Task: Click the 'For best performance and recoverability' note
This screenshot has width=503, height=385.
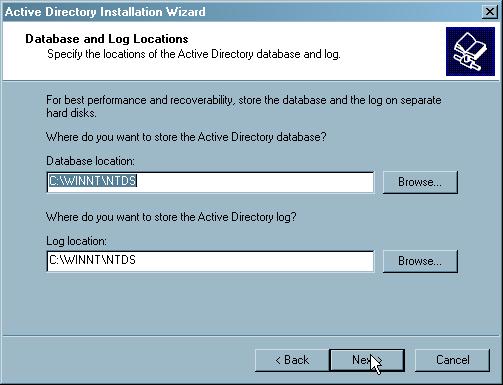Action: 244,107
